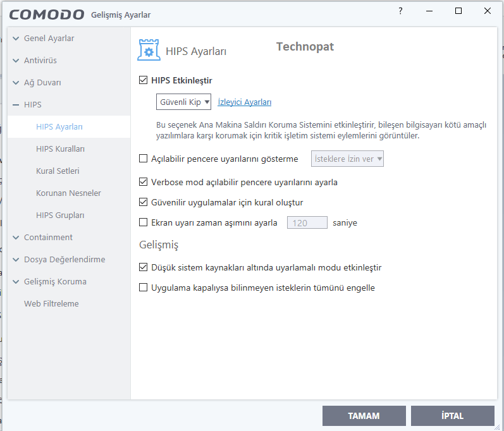Confirm settings with TAMAM button

pos(364,416)
